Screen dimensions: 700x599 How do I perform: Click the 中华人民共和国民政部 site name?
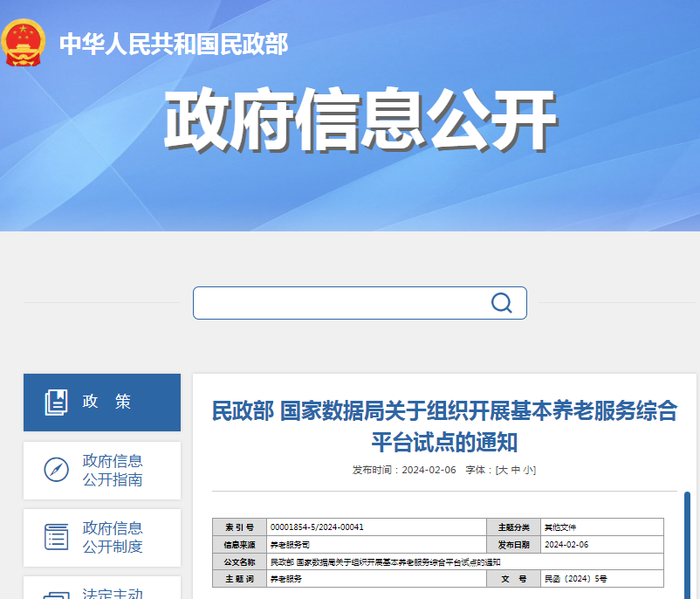pyautogui.click(x=174, y=44)
